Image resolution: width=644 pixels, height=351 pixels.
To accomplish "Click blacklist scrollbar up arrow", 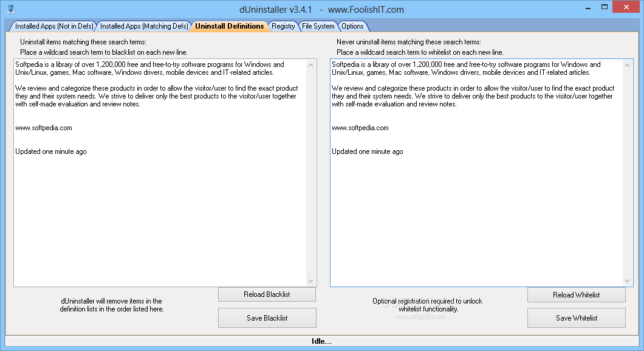I will click(x=311, y=65).
